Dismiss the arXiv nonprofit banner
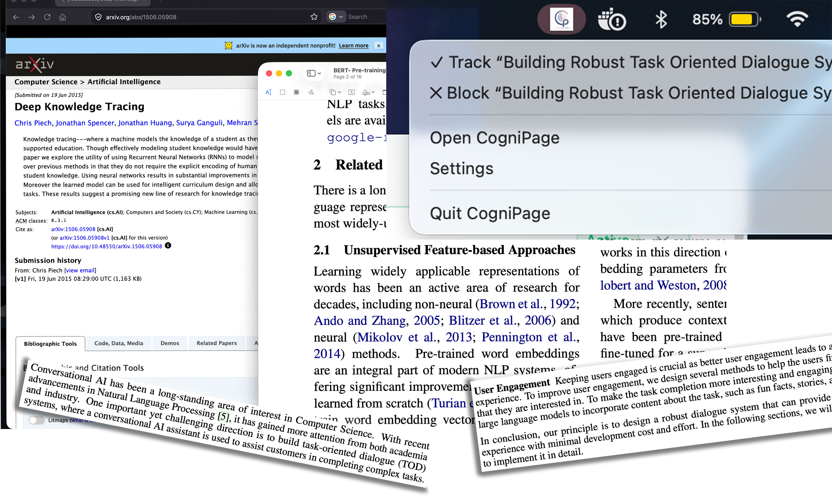Image resolution: width=832 pixels, height=504 pixels. 379,46
